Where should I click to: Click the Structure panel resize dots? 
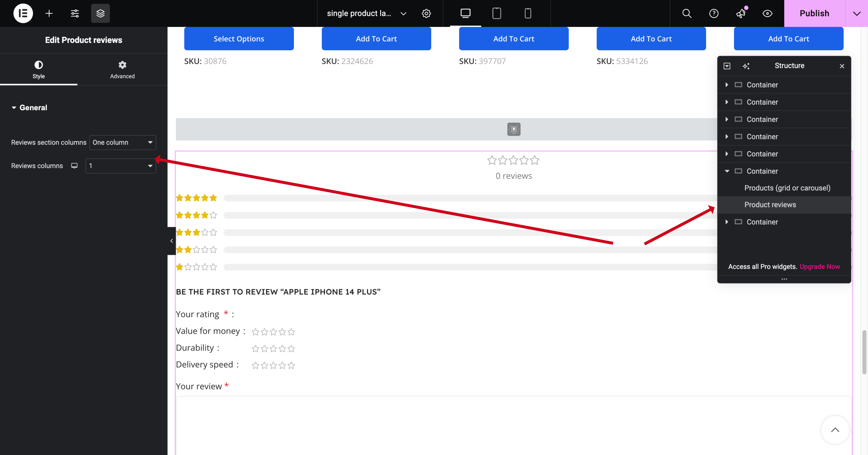coord(784,279)
